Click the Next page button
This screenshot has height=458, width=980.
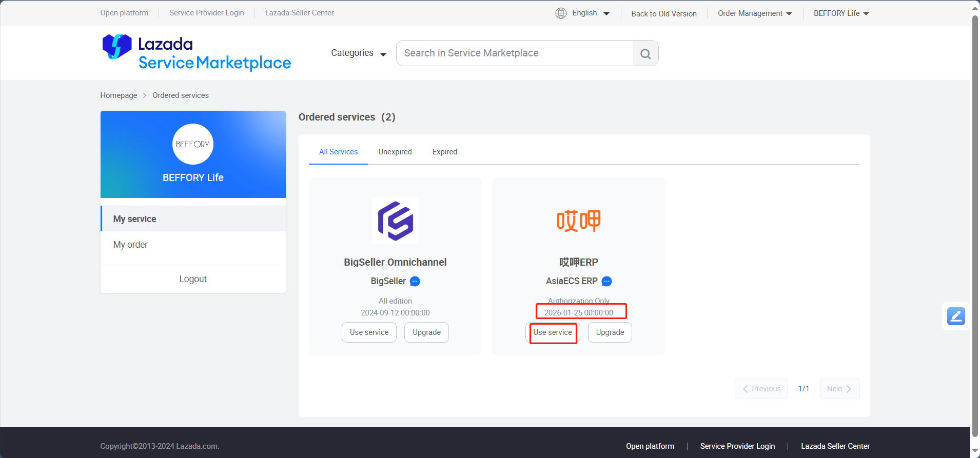839,389
